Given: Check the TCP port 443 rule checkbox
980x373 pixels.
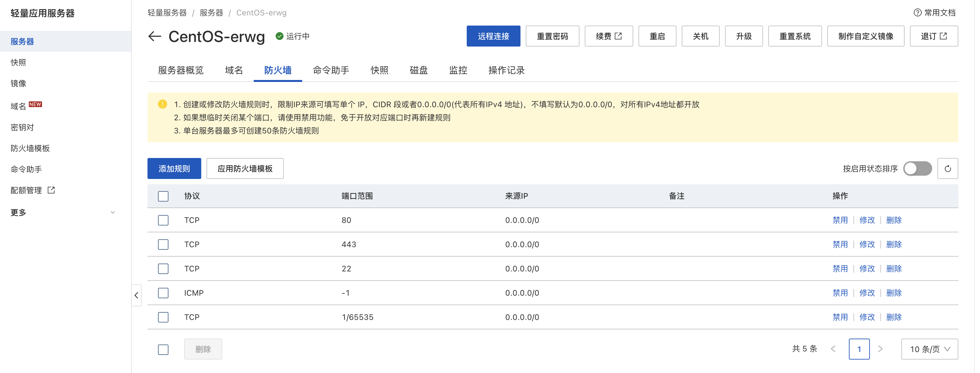Looking at the screenshot, I should pyautogui.click(x=163, y=245).
